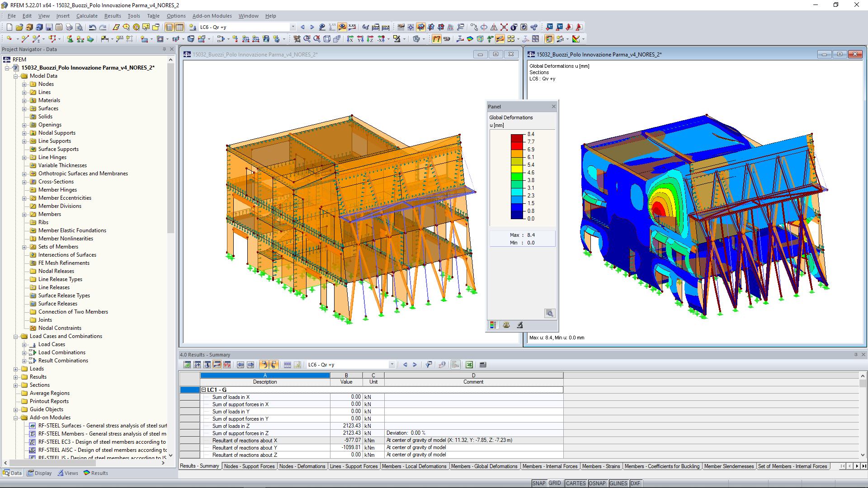Image resolution: width=868 pixels, height=488 pixels.
Task: Collapse the LC1 - G results group
Action: pos(204,389)
